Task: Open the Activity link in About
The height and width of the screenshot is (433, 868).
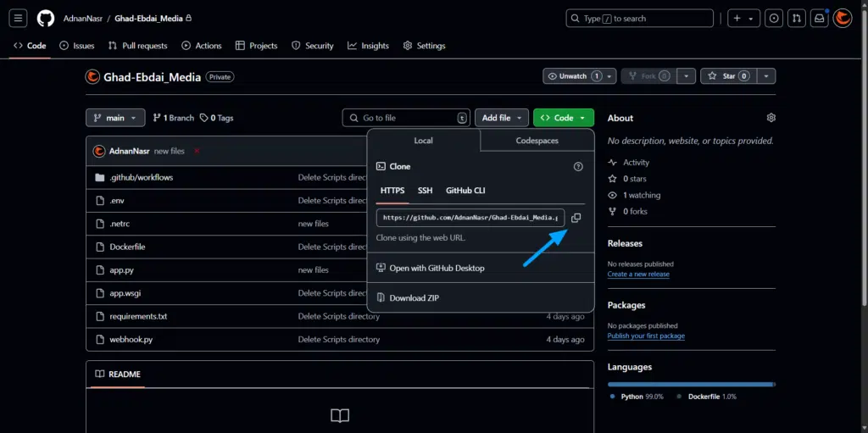Action: (628, 162)
